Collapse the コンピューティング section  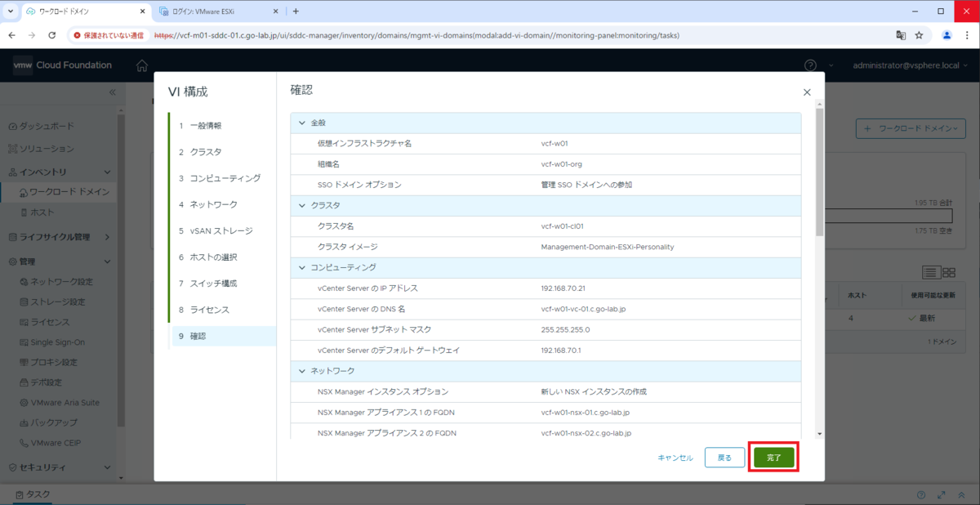302,267
